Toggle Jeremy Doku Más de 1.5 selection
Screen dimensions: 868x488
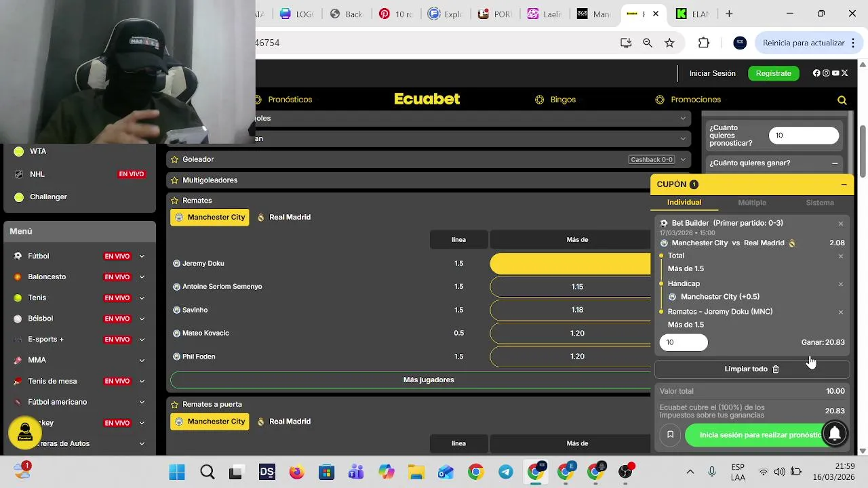[x=570, y=264]
